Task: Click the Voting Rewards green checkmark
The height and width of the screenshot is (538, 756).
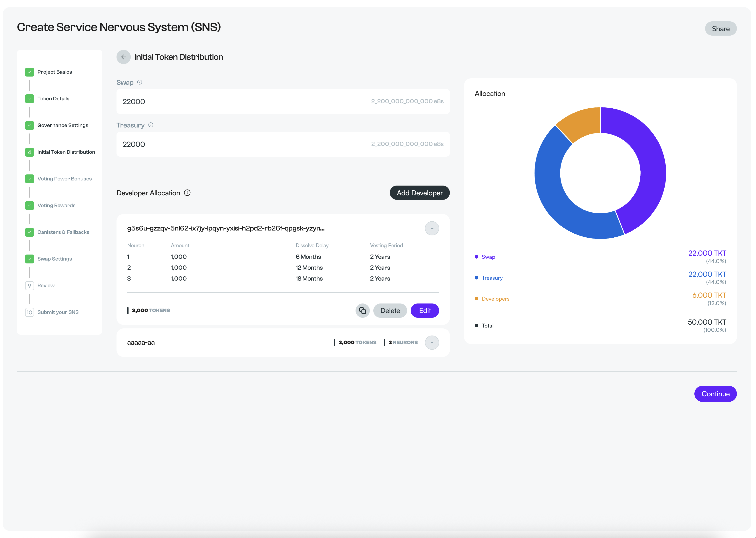Action: [29, 205]
